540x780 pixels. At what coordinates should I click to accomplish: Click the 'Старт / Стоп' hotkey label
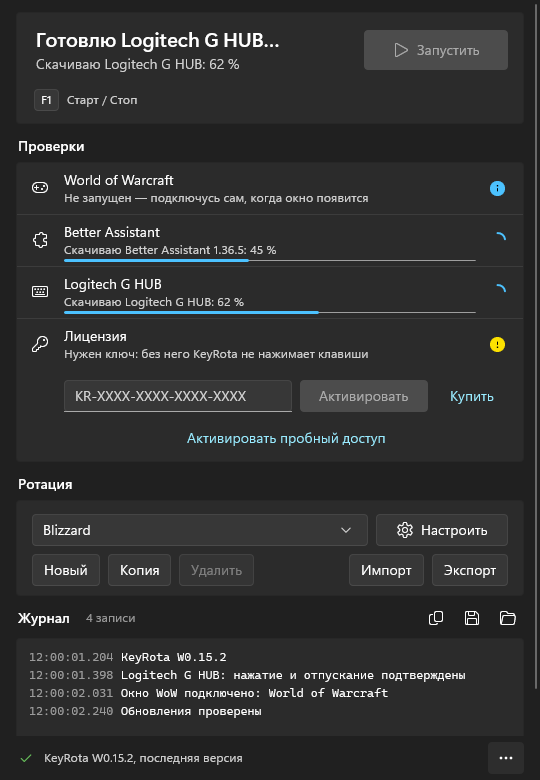coord(102,100)
